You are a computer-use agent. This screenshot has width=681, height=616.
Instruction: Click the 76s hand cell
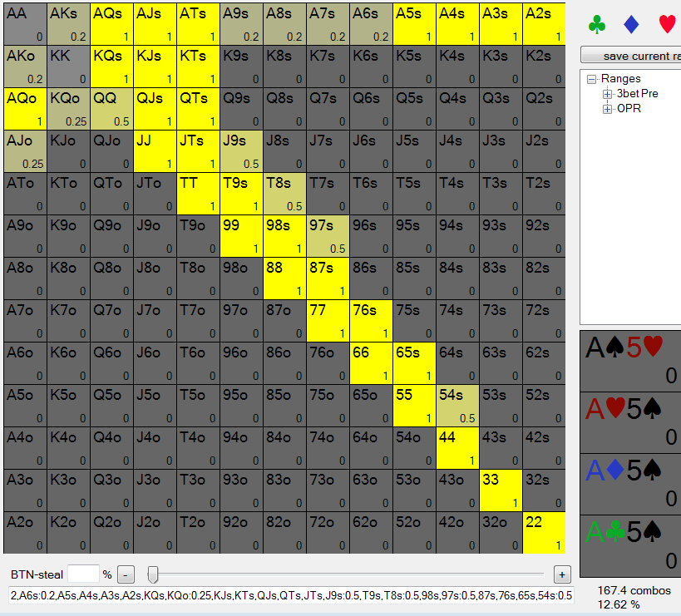click(x=372, y=321)
